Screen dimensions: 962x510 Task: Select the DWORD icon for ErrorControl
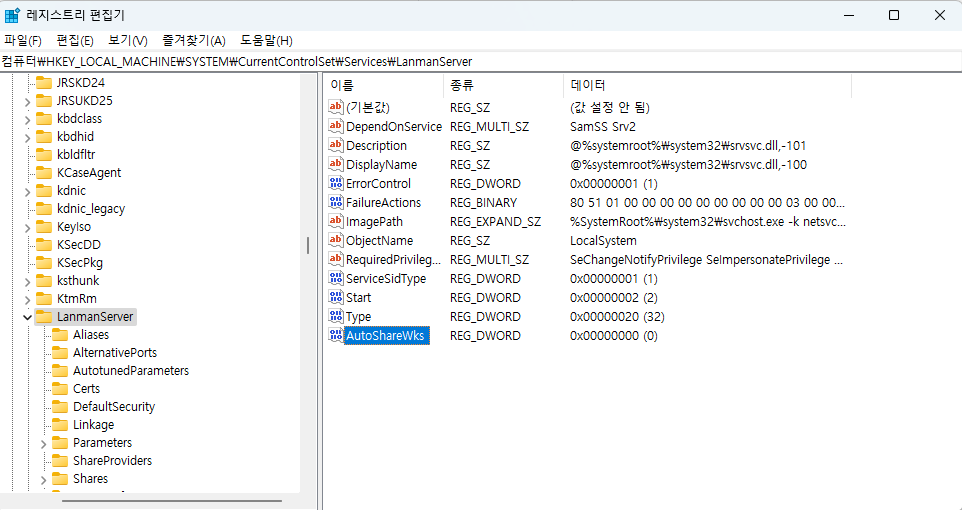coord(335,183)
